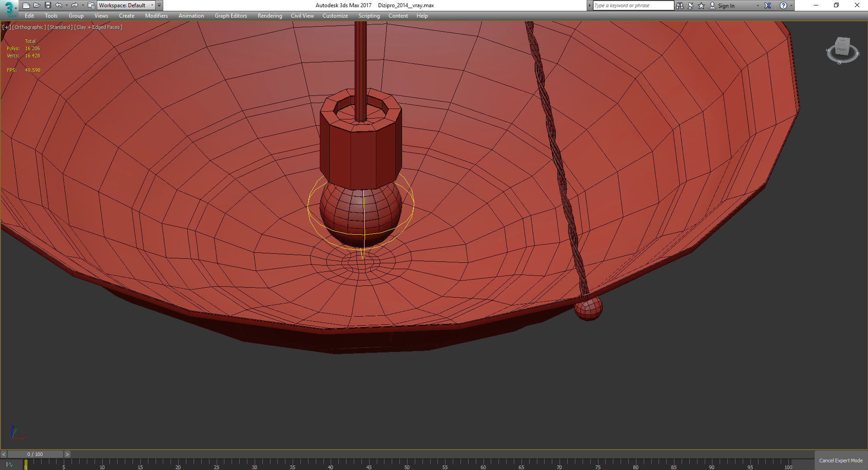This screenshot has height=470, width=868.
Task: Open the Help question mark icon
Action: (783, 5)
